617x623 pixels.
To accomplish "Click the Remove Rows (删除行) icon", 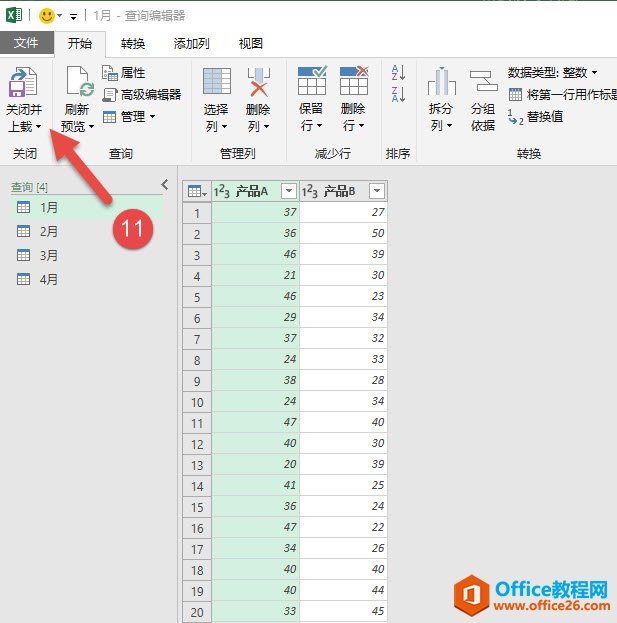I will 353,84.
